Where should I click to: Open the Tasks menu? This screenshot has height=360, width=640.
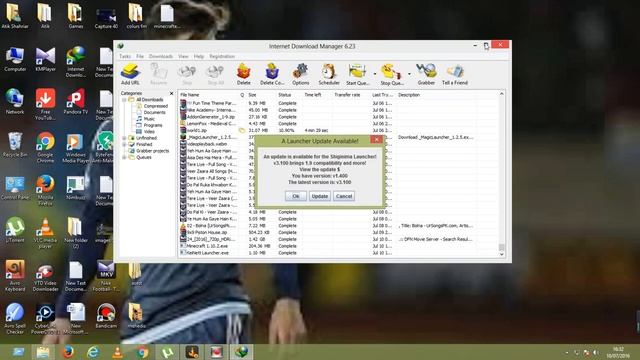click(x=125, y=56)
